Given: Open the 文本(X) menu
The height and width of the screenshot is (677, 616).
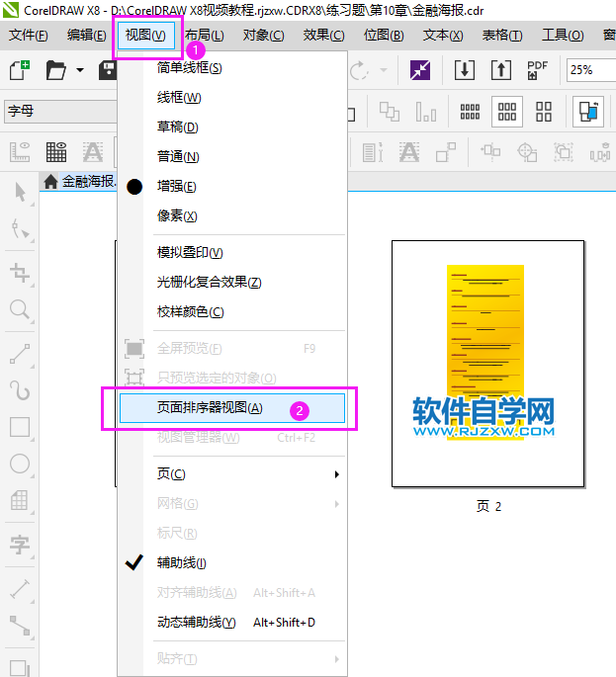Looking at the screenshot, I should tap(443, 35).
